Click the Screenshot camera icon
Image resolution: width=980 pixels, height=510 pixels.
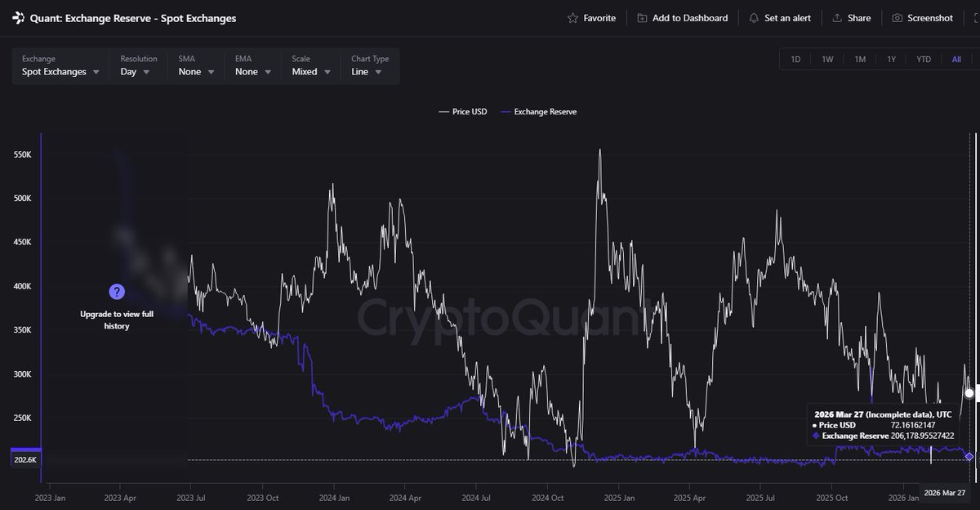898,18
